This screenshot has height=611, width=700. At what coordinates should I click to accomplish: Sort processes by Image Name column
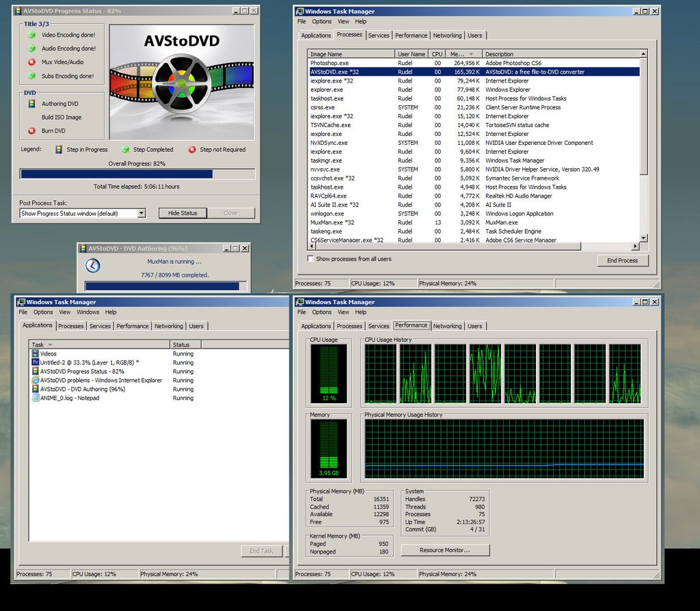click(x=351, y=54)
